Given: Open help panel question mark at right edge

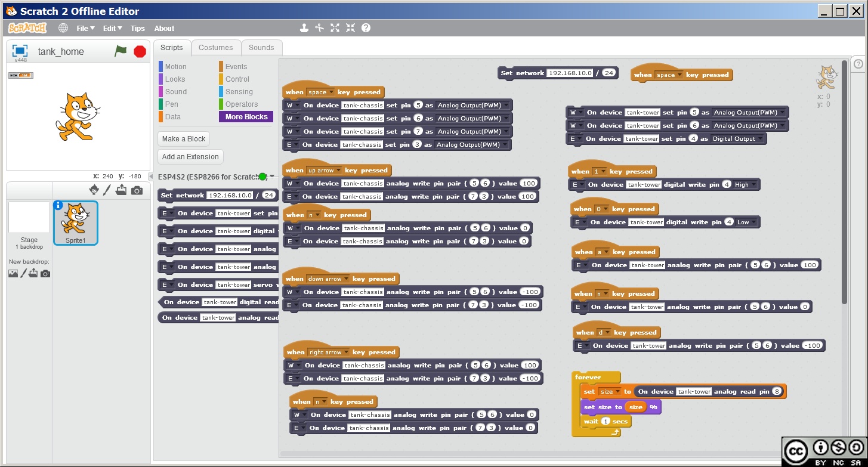Looking at the screenshot, I should pos(858,64).
